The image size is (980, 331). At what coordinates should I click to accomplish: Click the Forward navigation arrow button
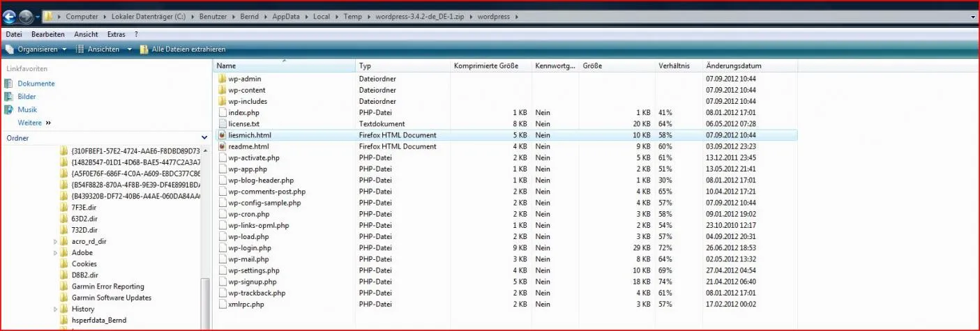click(26, 16)
